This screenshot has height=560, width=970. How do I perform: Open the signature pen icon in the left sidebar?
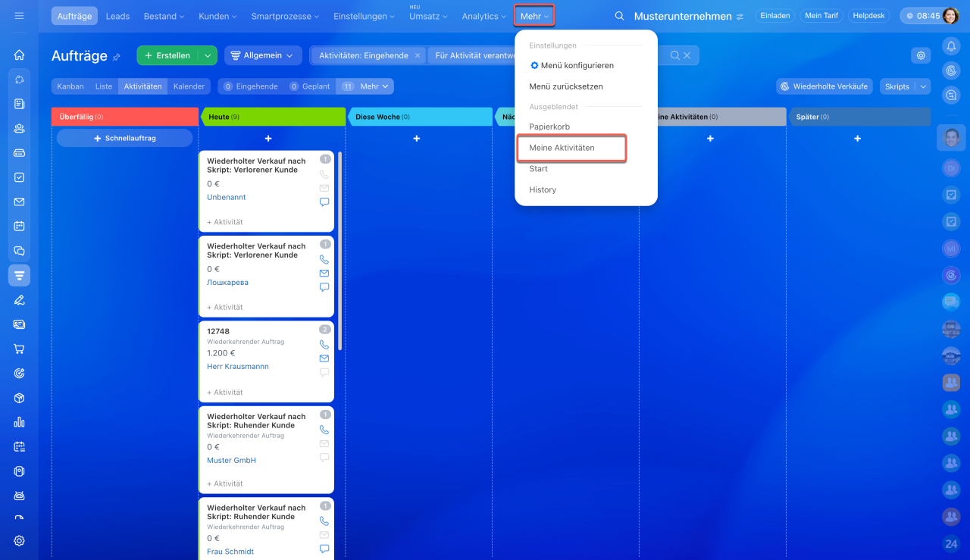tap(19, 299)
